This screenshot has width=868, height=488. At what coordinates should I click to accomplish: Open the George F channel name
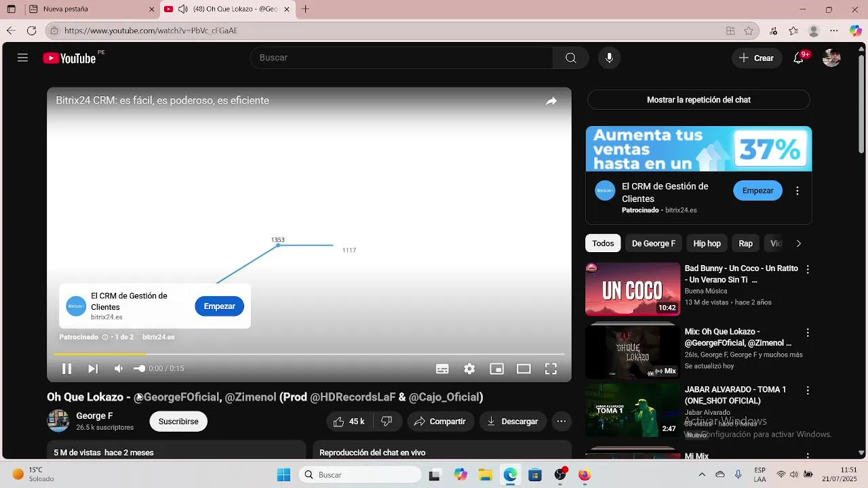tap(94, 416)
